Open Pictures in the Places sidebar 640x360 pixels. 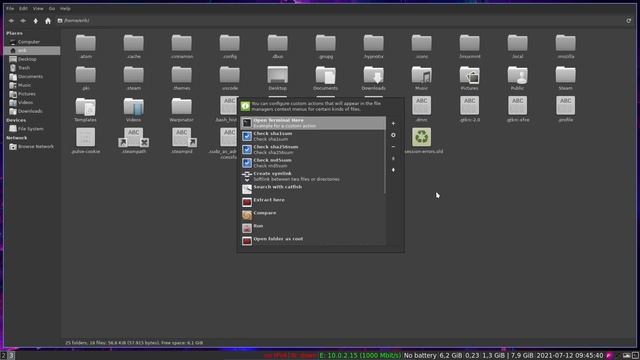point(32,94)
